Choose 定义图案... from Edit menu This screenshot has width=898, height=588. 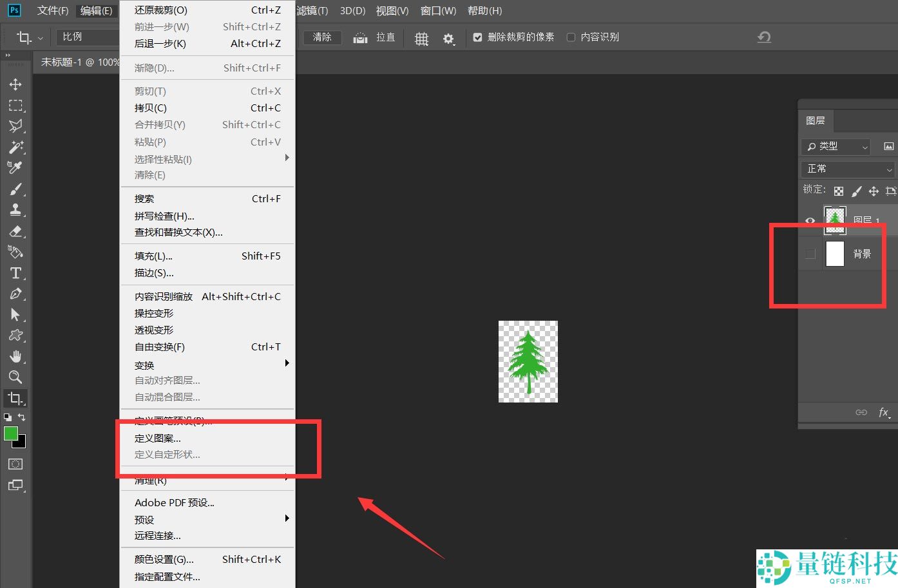158,439
